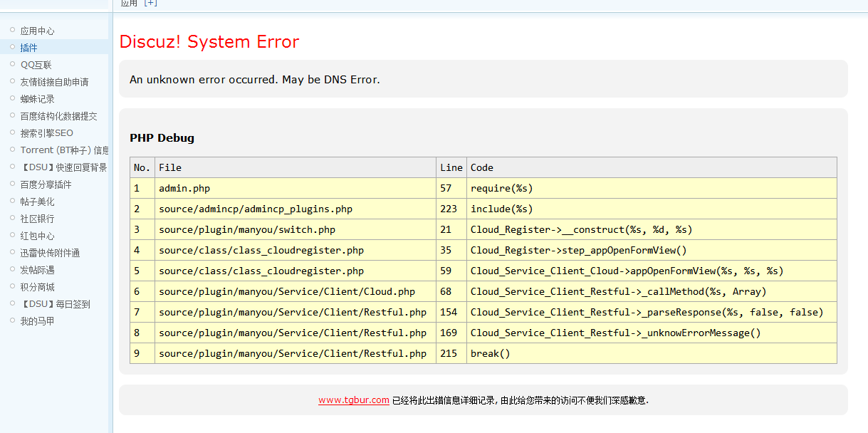Select the 'require(%s)' code cell

pyautogui.click(x=652, y=188)
